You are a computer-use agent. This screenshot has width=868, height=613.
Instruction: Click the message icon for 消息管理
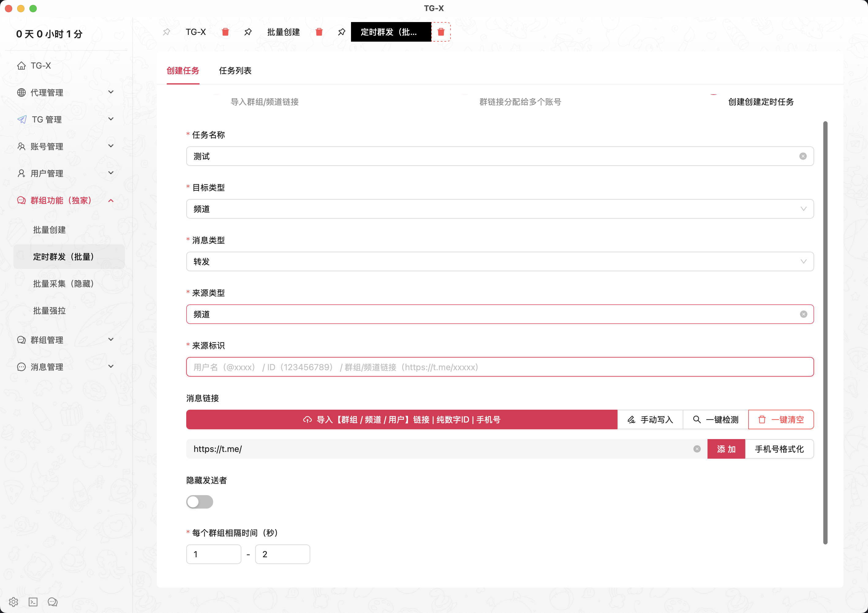click(x=21, y=367)
